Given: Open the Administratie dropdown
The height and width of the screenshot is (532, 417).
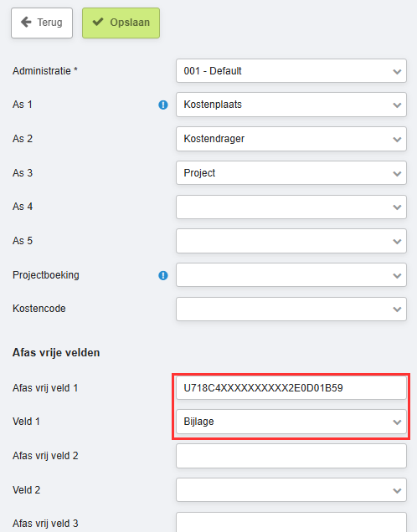Looking at the screenshot, I should [291, 70].
